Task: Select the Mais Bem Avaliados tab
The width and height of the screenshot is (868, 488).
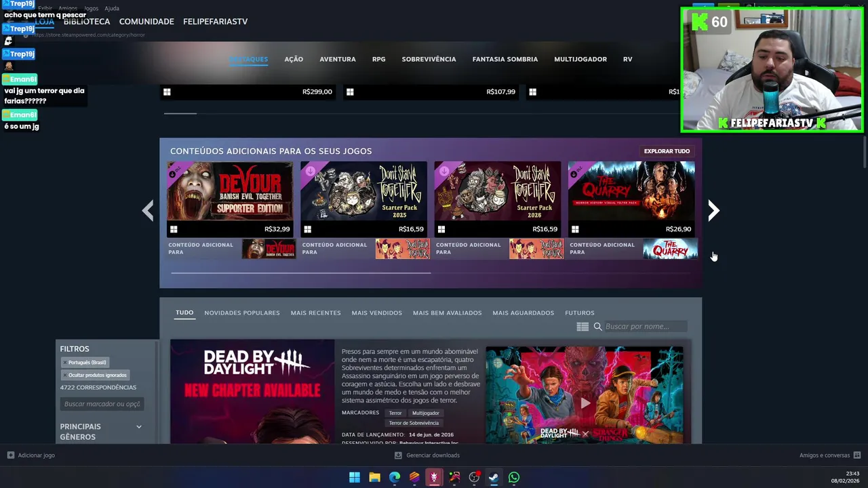Action: [447, 312]
